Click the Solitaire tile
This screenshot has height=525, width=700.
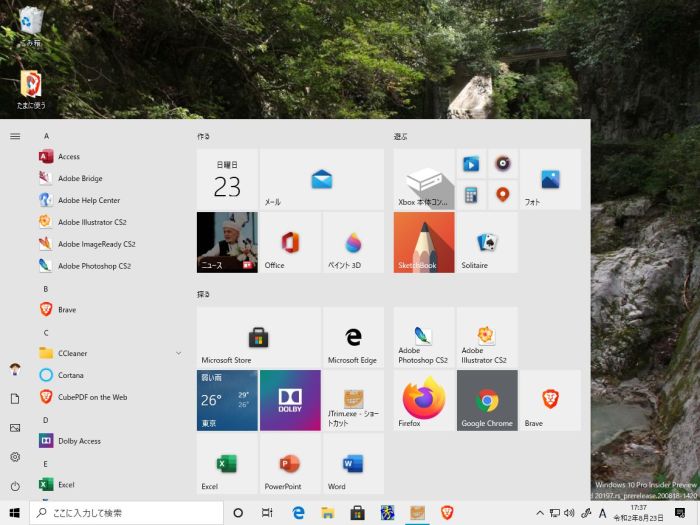point(487,242)
